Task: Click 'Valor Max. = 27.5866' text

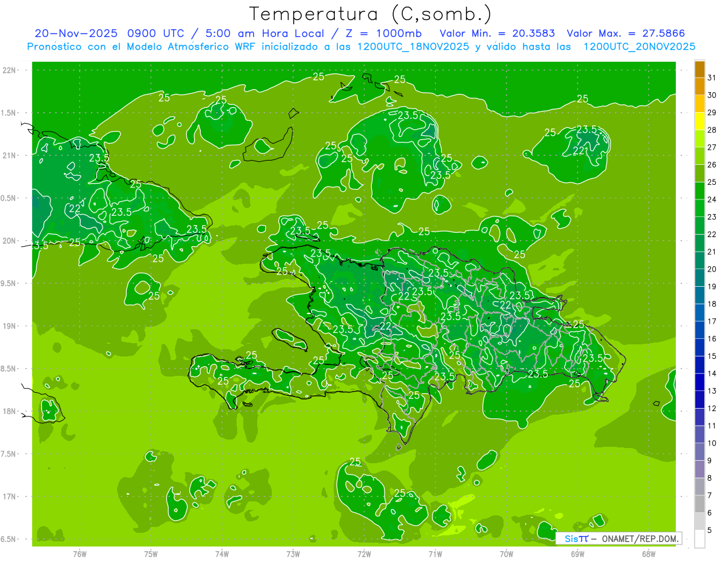Action: (x=626, y=33)
